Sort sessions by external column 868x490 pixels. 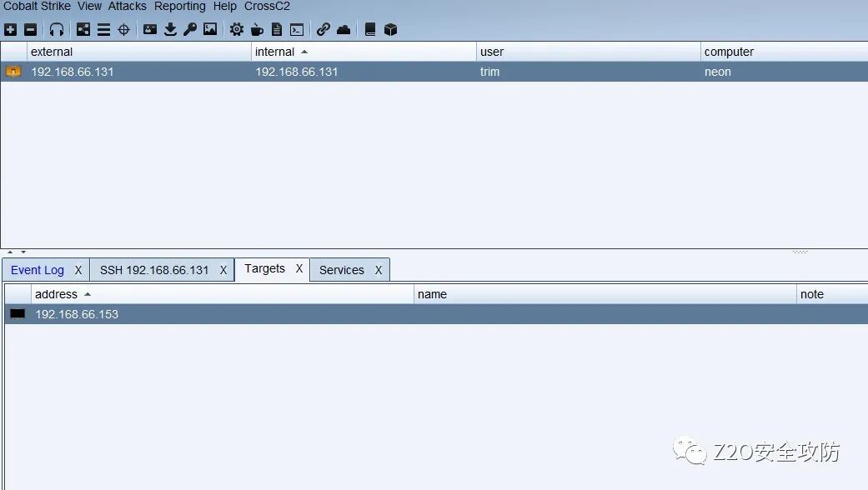[139, 52]
